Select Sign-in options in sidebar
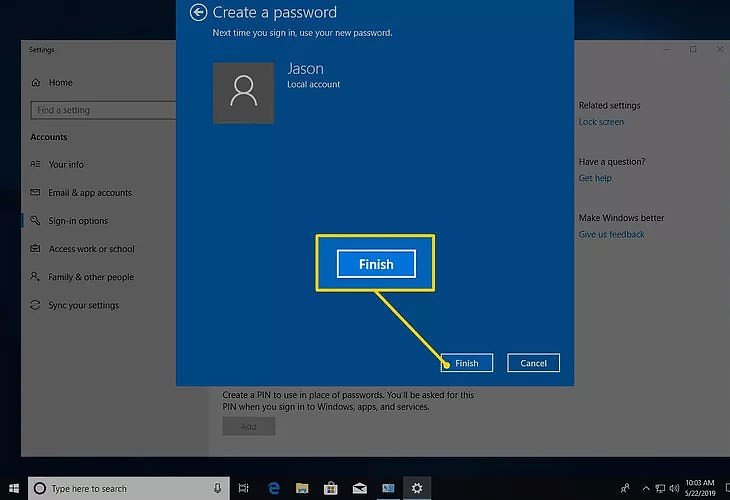 (78, 221)
